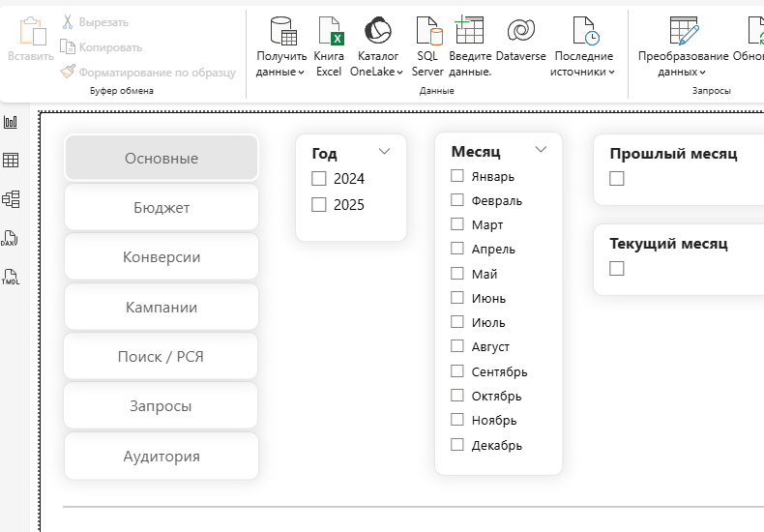Enable the Май checkbox
This screenshot has height=532, width=764.
pos(457,274)
